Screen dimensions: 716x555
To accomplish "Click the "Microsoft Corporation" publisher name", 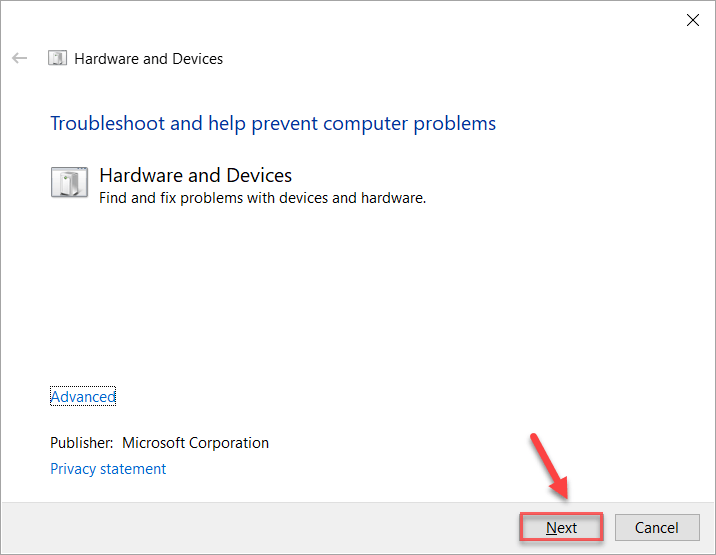I will (x=196, y=443).
